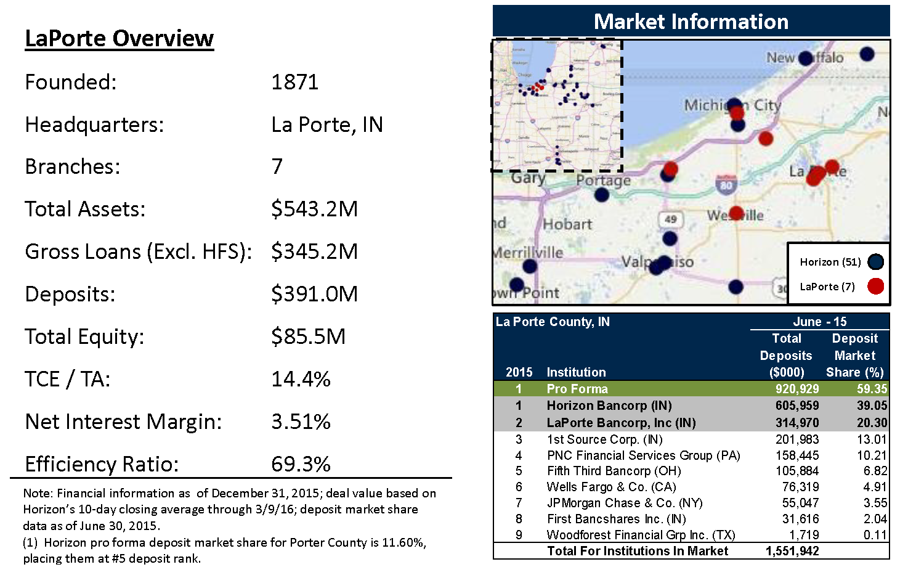This screenshot has height=567, width=924.
Task: Click the Market Information title banner
Action: pyautogui.click(x=691, y=22)
